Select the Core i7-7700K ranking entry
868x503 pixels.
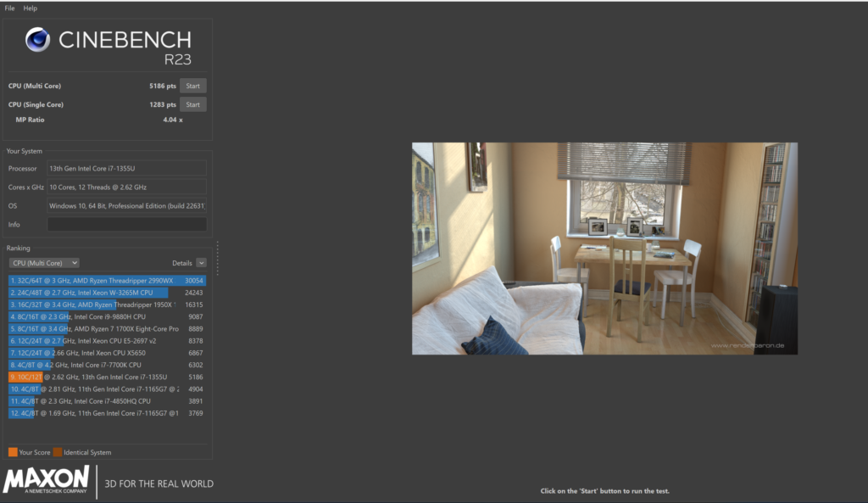107,365
